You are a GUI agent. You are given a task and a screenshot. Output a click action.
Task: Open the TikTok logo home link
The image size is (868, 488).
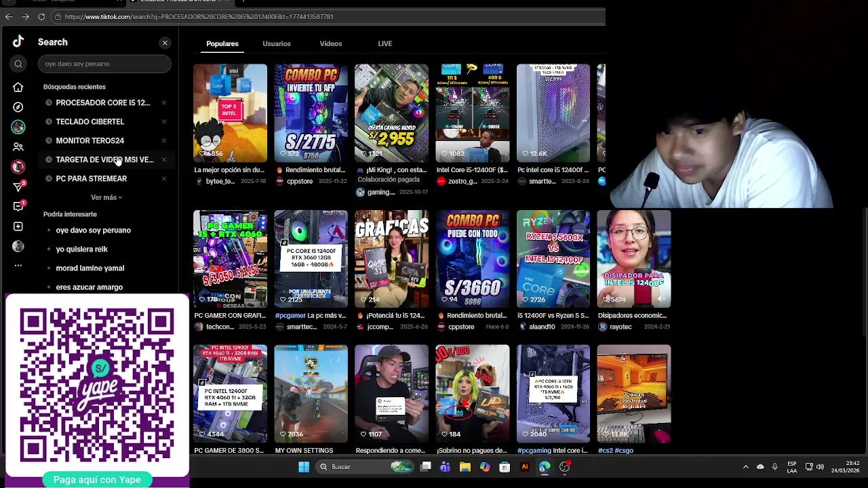(18, 42)
